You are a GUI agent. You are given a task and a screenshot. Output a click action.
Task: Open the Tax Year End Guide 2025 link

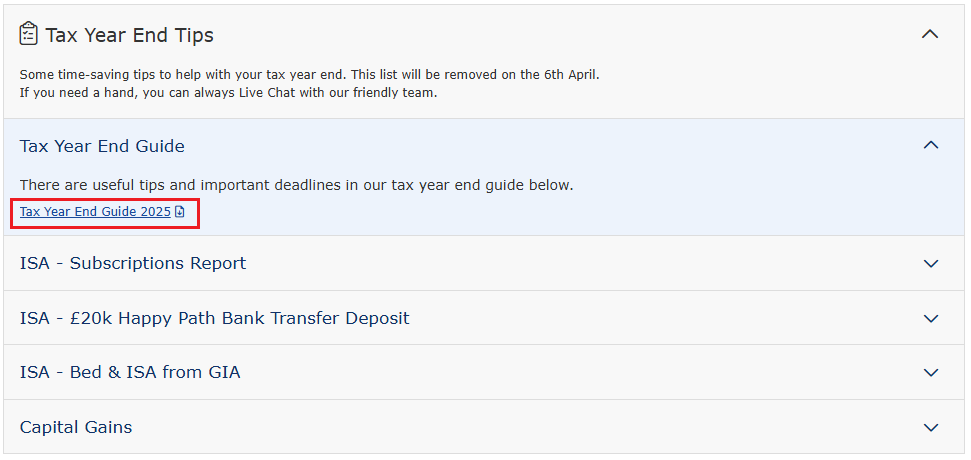pyautogui.click(x=95, y=212)
